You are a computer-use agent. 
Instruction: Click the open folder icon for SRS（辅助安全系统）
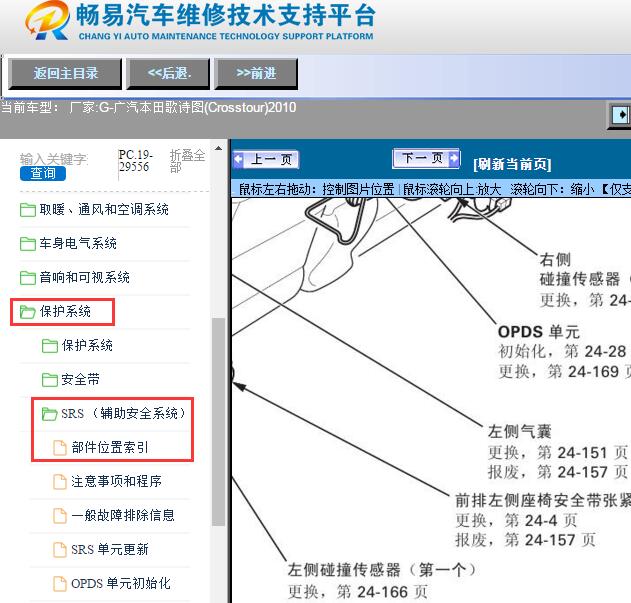tap(49, 414)
